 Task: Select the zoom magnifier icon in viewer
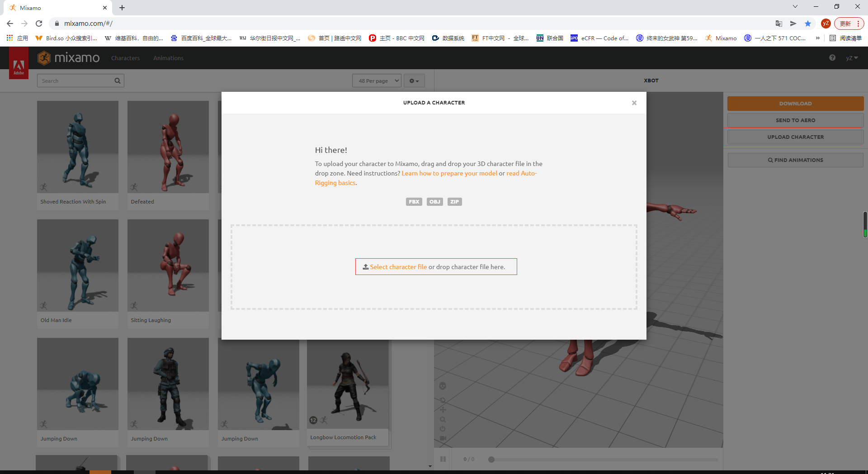click(x=443, y=419)
